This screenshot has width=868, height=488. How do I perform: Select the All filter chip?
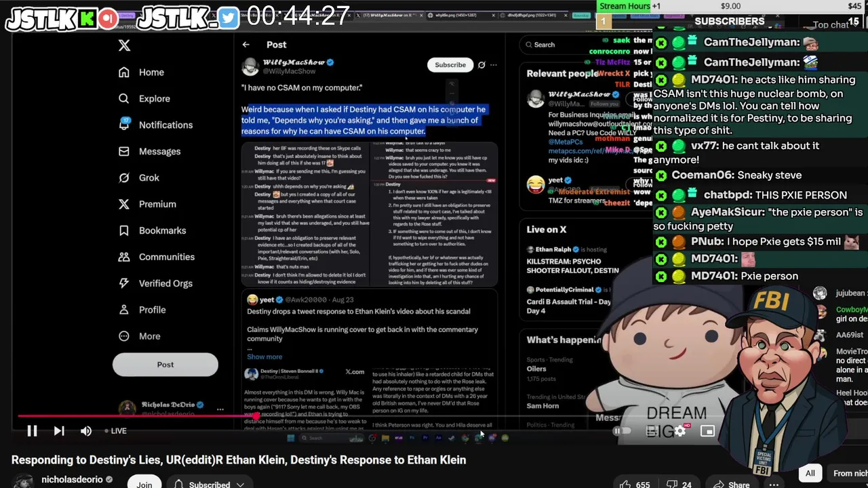(x=810, y=473)
